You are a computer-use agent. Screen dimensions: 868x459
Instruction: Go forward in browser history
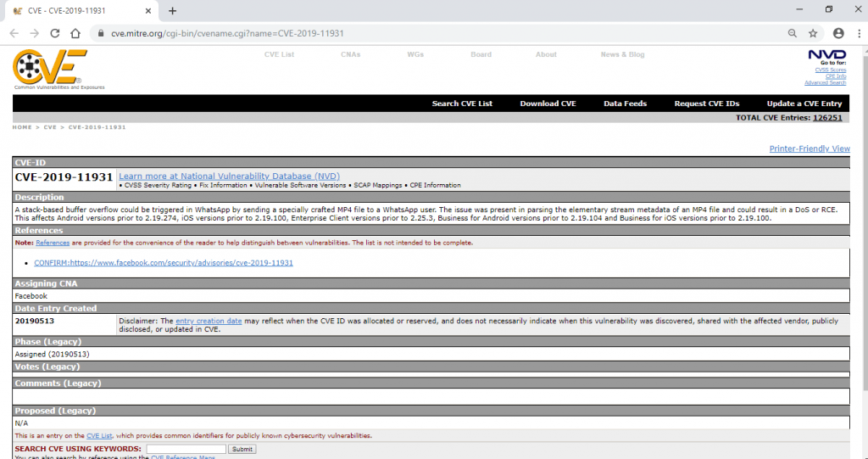tap(34, 33)
